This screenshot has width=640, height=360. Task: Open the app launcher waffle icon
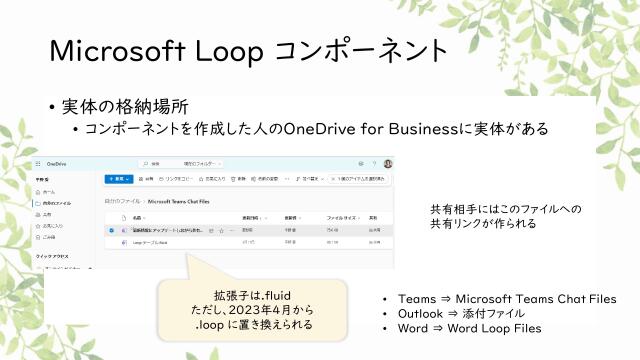(38, 164)
